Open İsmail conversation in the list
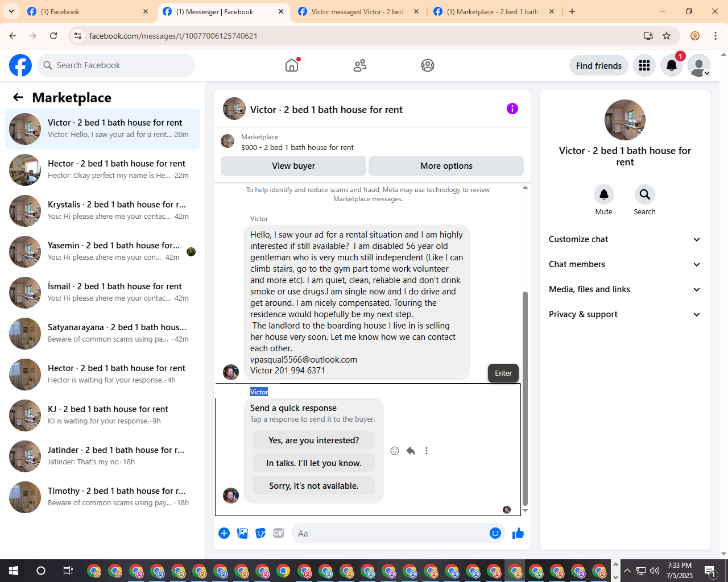Viewport: 728px width, 582px height. pyautogui.click(x=102, y=293)
